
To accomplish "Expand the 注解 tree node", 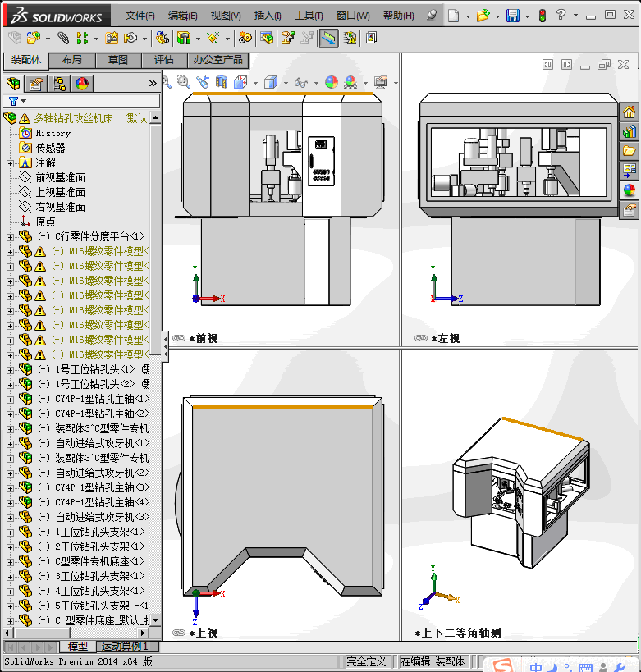I will [x=11, y=163].
